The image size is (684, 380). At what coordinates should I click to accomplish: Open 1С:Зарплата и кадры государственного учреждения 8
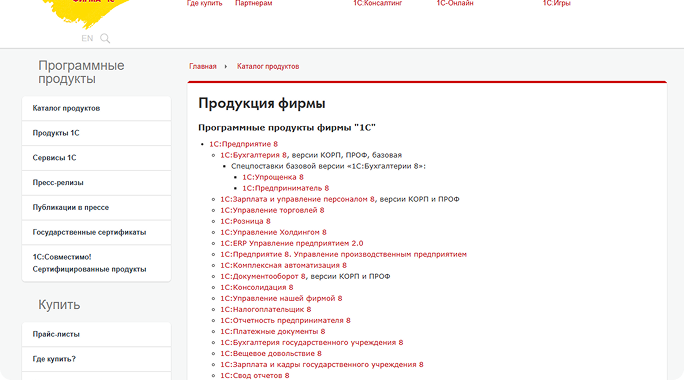(322, 365)
